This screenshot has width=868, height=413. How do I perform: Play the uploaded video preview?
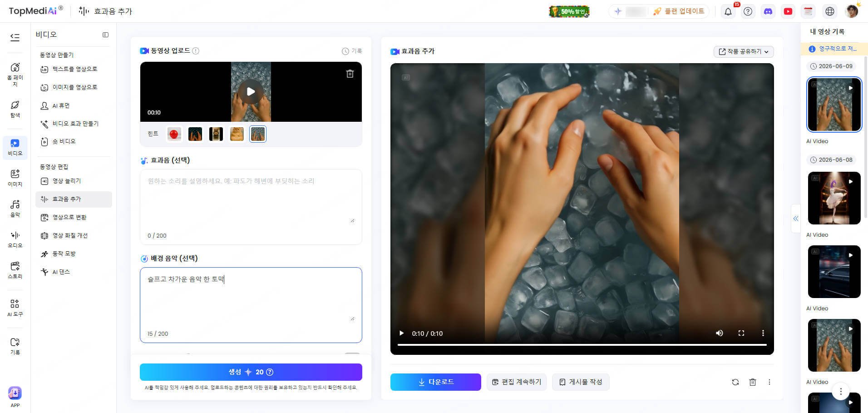[251, 91]
